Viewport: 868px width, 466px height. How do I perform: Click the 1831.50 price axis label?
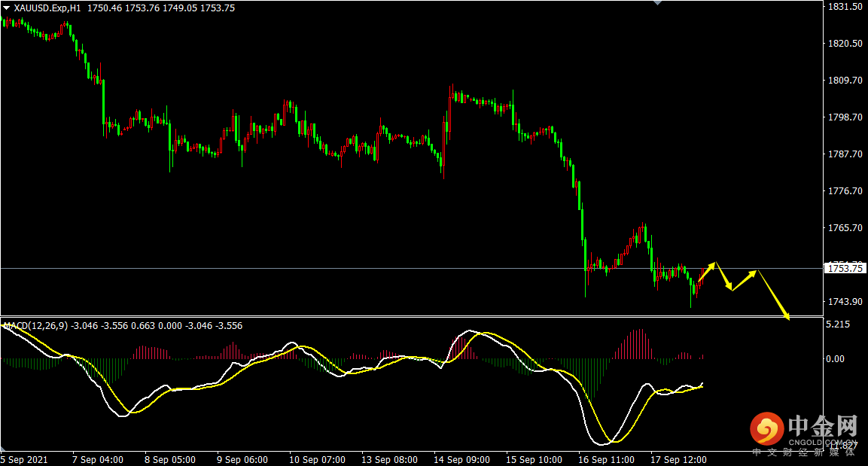tap(845, 7)
